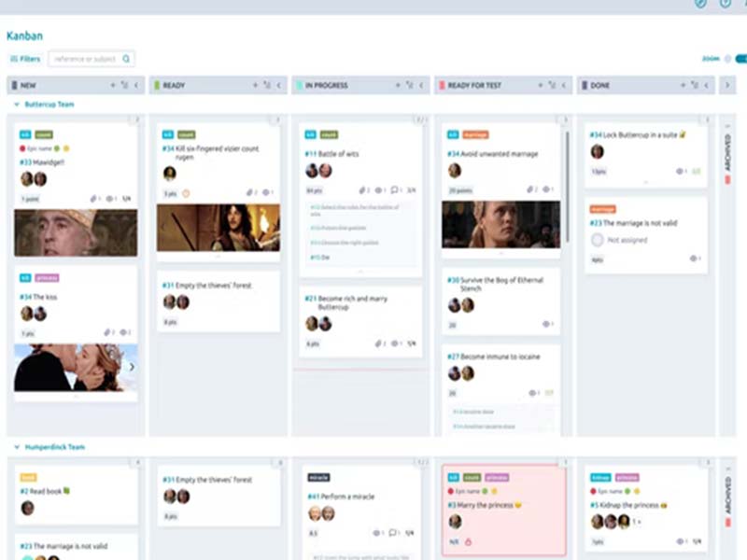
Task: Click the ARCHIVED label in Humperdinck Team row
Action: click(727, 496)
